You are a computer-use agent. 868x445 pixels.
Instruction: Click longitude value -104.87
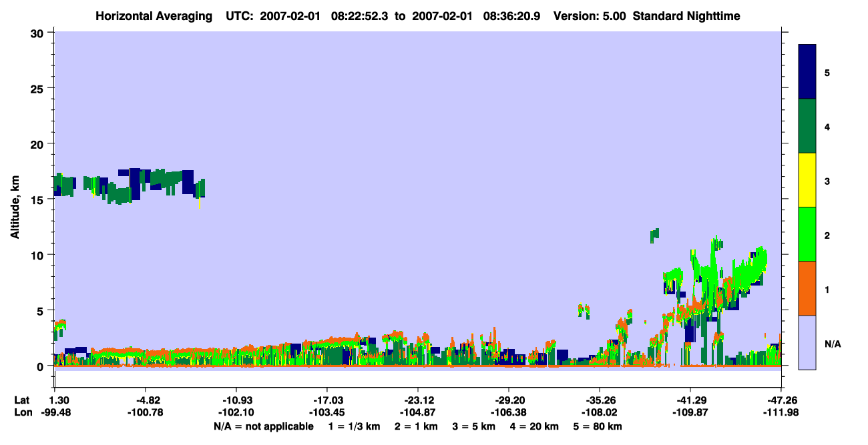point(418,412)
